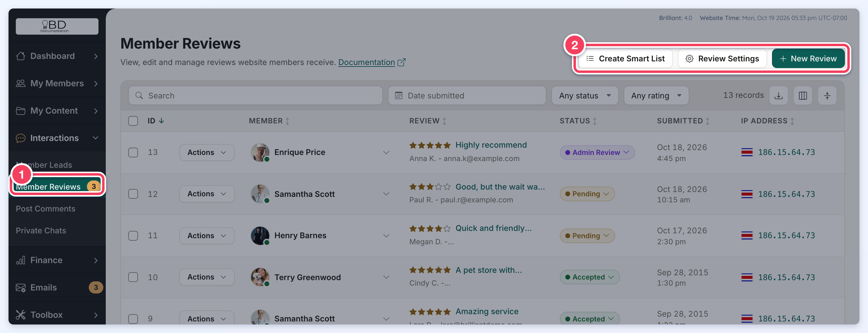Check the box for review 10

pos(133,277)
